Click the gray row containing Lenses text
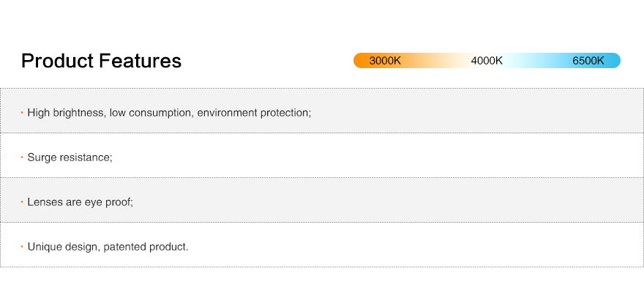Screen dimensions: 644x282 [322, 200]
